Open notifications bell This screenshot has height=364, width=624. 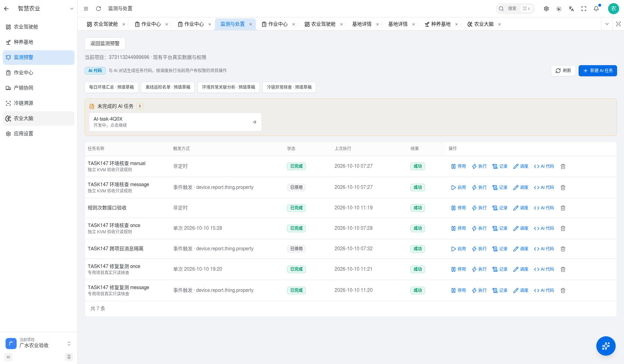pos(596,9)
